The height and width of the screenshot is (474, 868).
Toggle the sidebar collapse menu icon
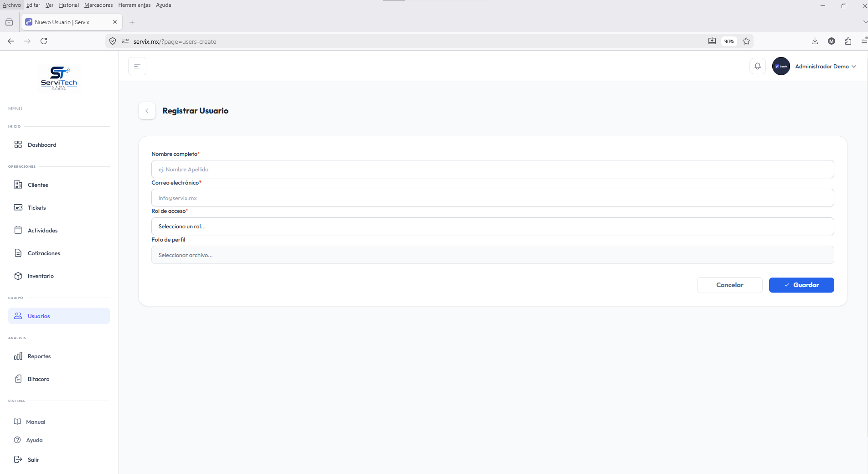(x=137, y=66)
